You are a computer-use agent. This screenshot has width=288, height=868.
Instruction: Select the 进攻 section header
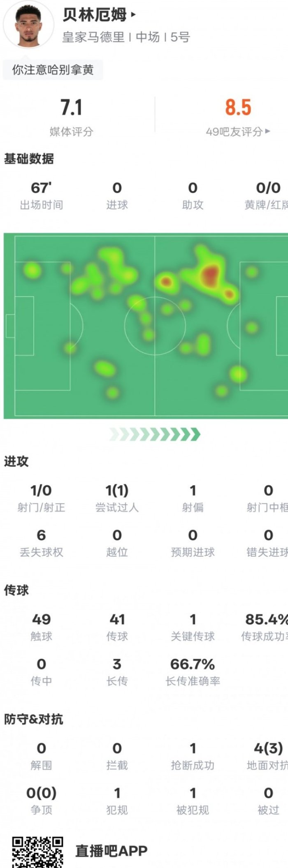click(16, 461)
